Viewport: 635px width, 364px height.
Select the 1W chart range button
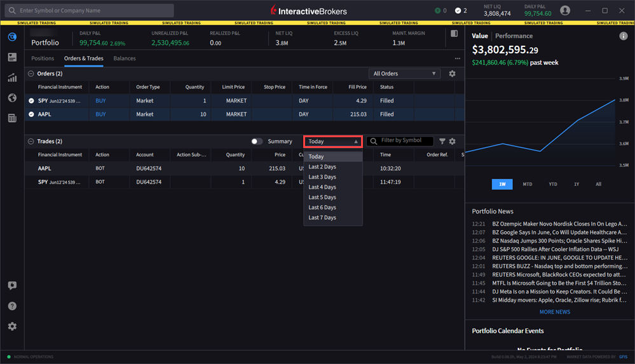502,184
